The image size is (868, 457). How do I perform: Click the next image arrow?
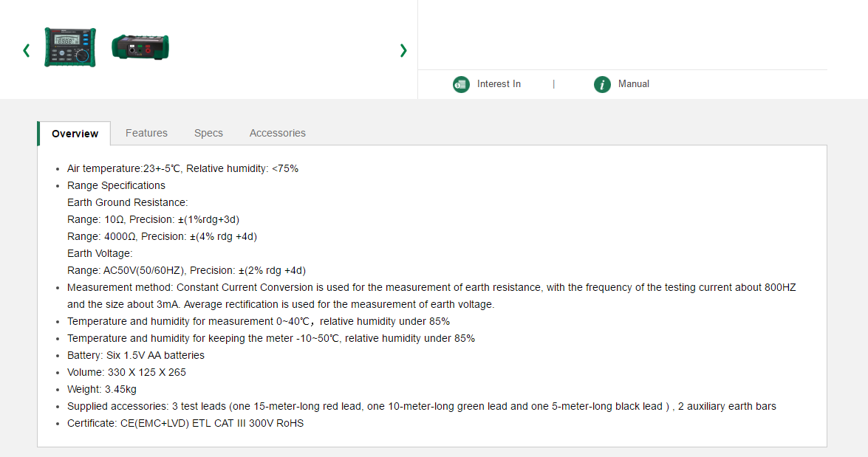[403, 50]
